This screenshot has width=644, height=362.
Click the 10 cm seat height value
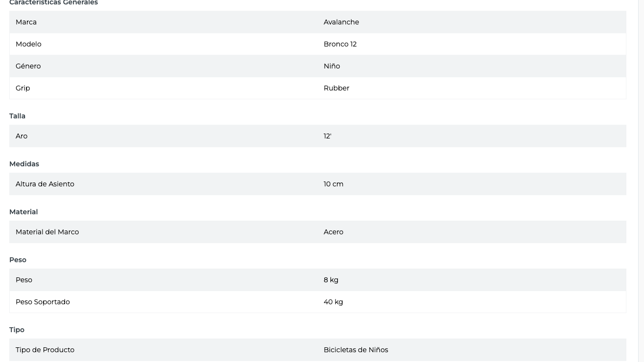point(333,184)
